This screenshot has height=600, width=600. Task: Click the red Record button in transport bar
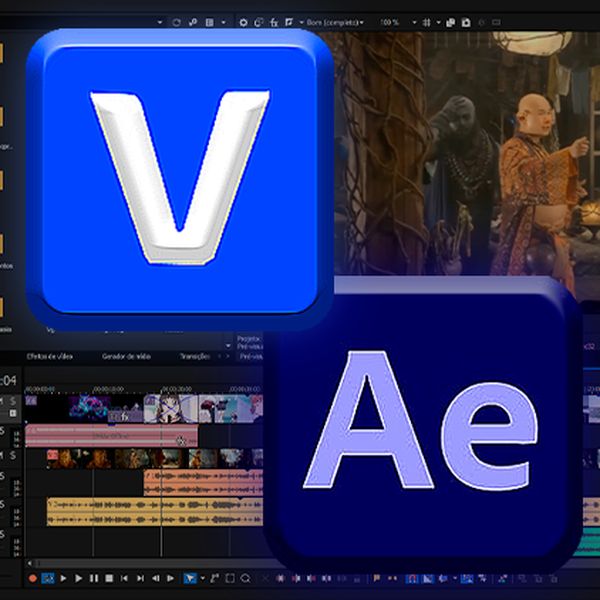click(x=32, y=578)
